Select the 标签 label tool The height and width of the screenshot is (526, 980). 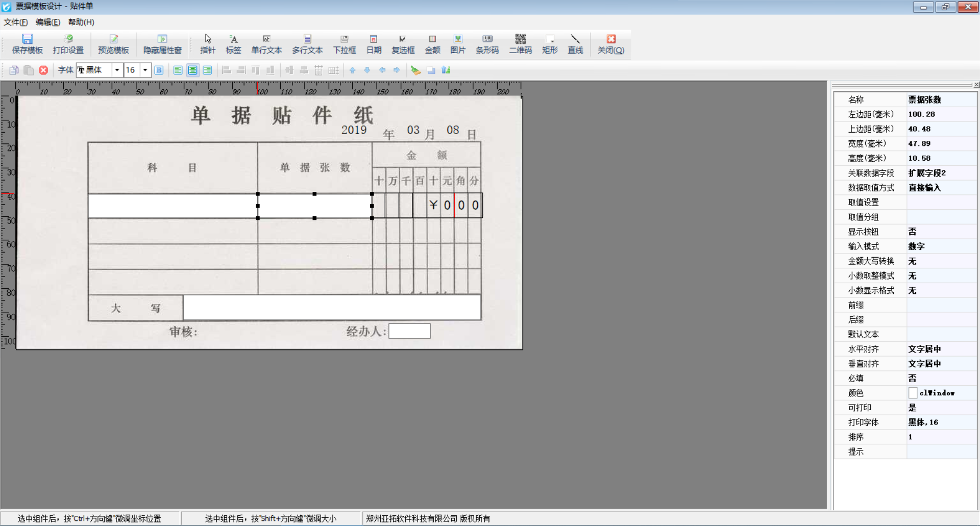[233, 44]
